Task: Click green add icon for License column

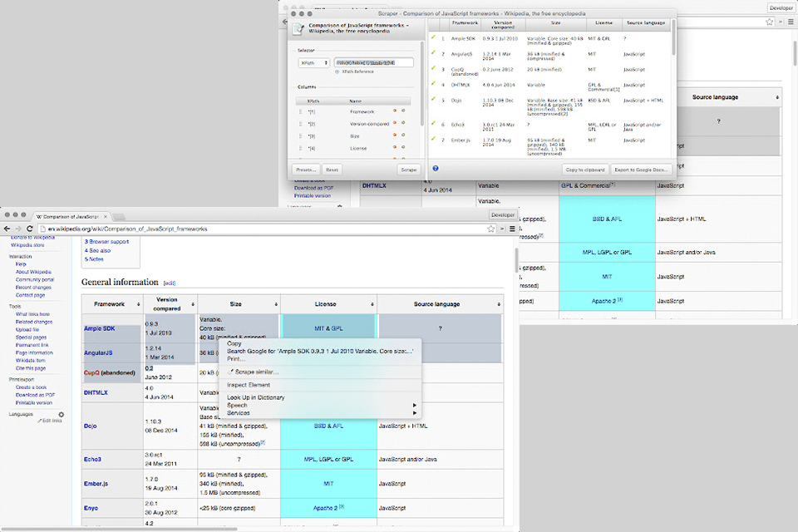Action: (x=403, y=147)
